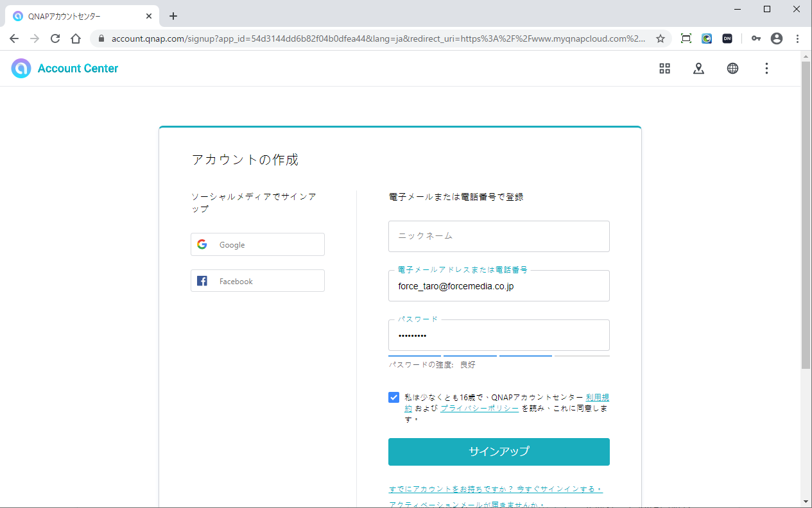Open the Chrome profile avatar icon
Screen dimensions: 812x508
pos(777,38)
